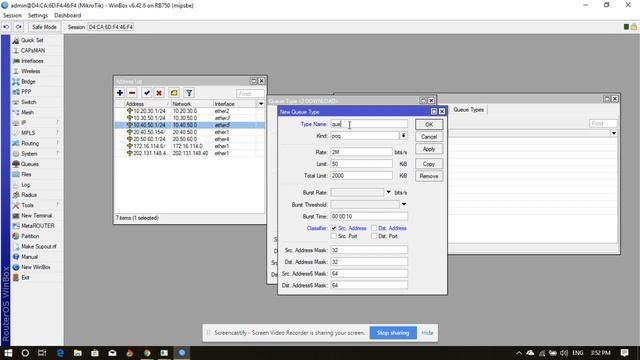Add new address with plus icon
Screen dimensions: 640x360
(x=120, y=93)
